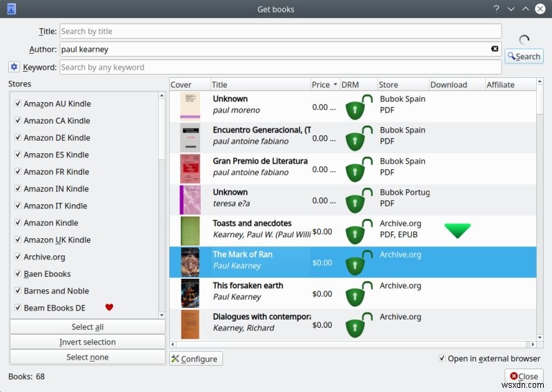Screen dimensions: 552x392
Task: Click the DRM lock icon for Dialogues with contemporary
Action: (x=358, y=325)
